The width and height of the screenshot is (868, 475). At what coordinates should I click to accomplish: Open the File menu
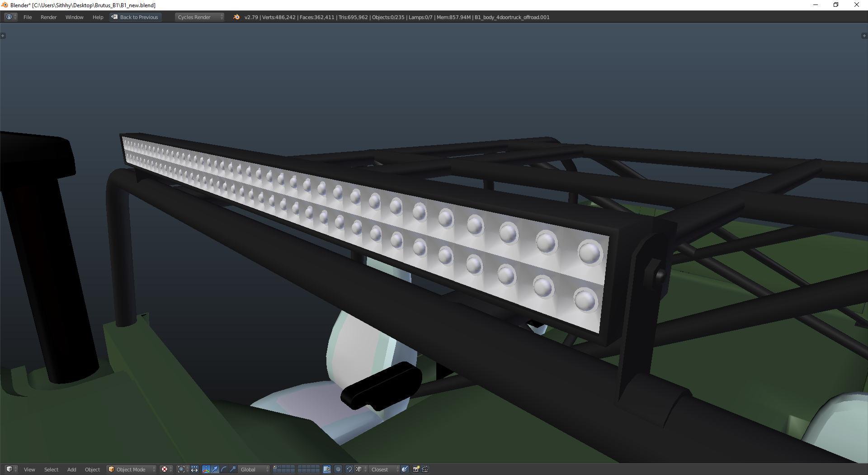click(28, 17)
